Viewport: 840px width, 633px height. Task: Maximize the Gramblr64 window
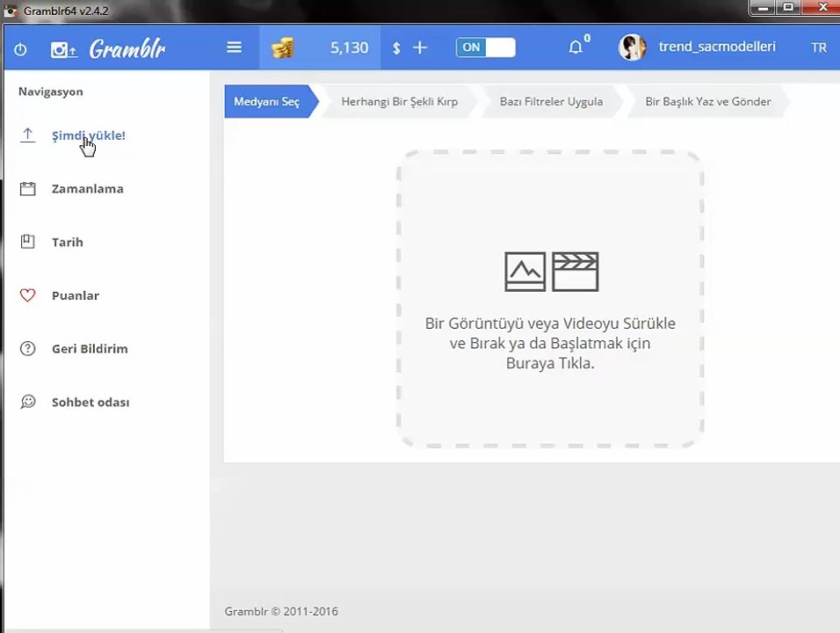788,8
